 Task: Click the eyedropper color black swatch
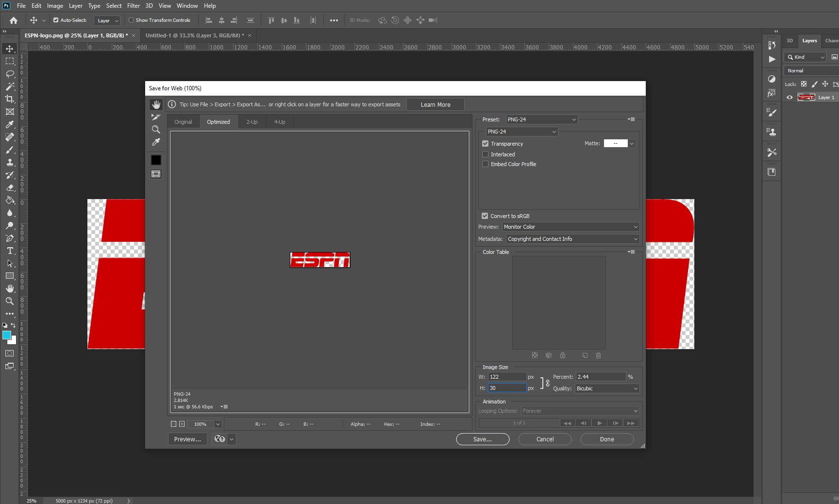[156, 160]
